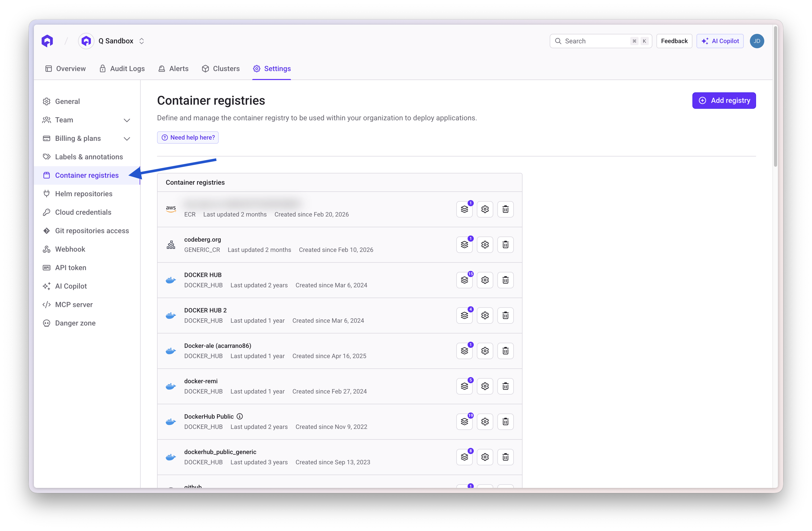Image resolution: width=812 pixels, height=531 pixels.
Task: Switch to Overview tab
Action: (x=65, y=68)
